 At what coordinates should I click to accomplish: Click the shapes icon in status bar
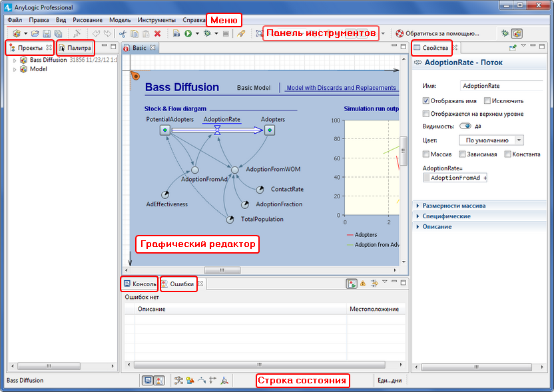pyautogui.click(x=190, y=380)
